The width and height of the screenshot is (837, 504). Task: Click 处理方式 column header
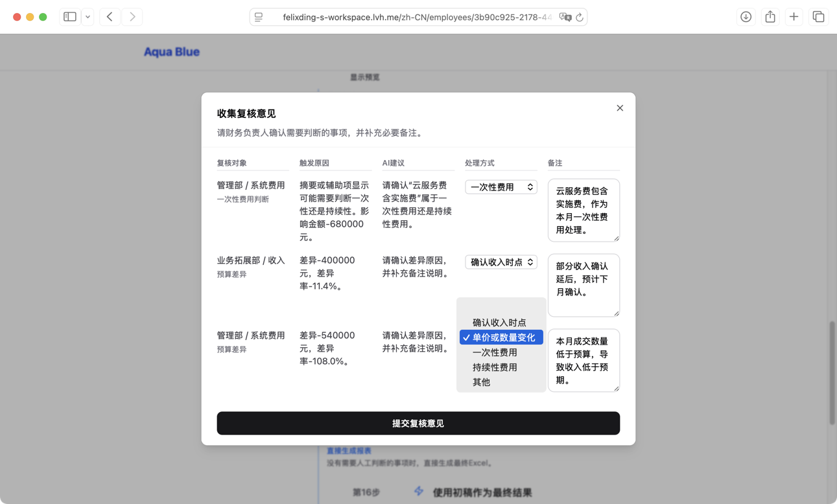point(480,163)
